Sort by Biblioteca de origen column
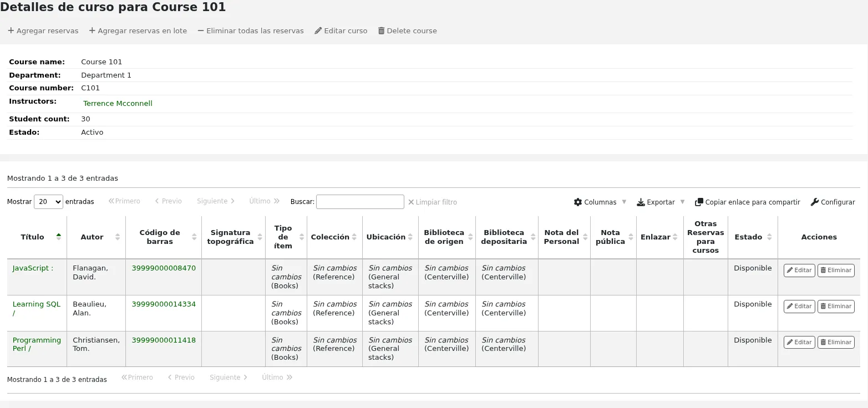 coord(447,237)
